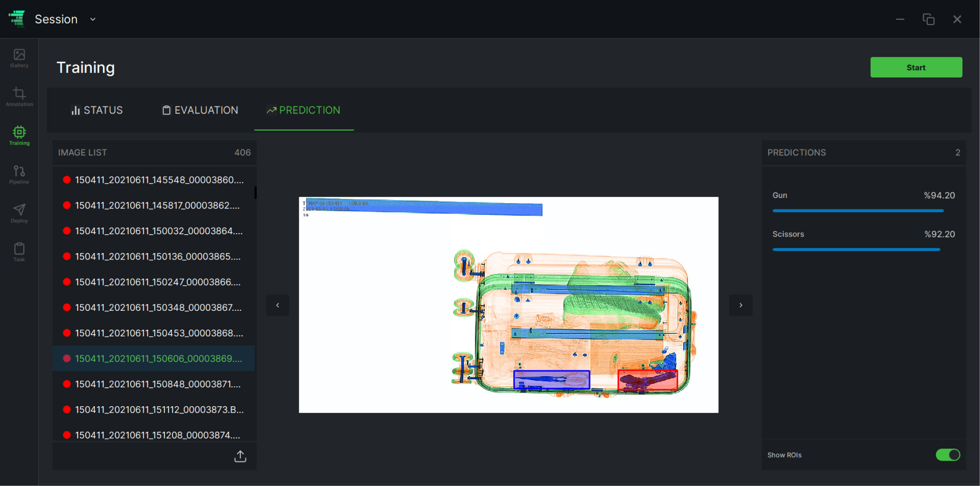
Task: Switch to the EVALUATION tab
Action: coord(200,110)
